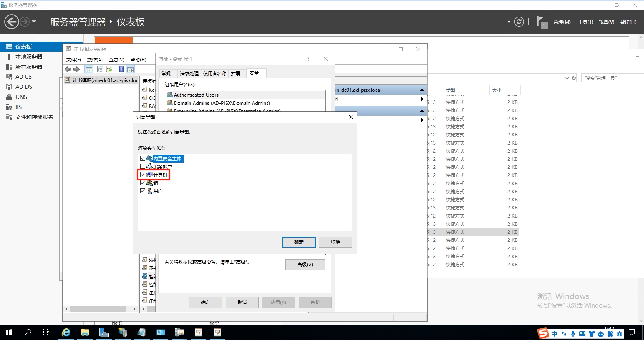Screen dimensions: 644x340
Task: Expand the dropdown arrow beside the refresh icon
Action: coord(509,22)
